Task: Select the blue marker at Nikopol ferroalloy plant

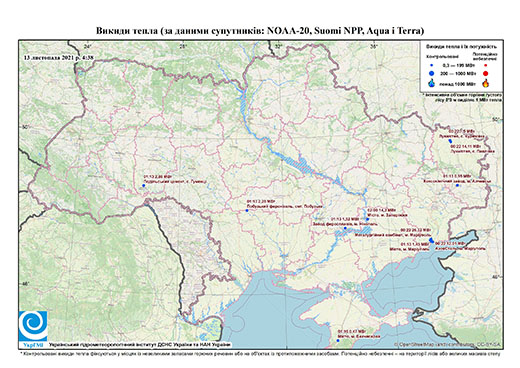Action: [x=345, y=228]
